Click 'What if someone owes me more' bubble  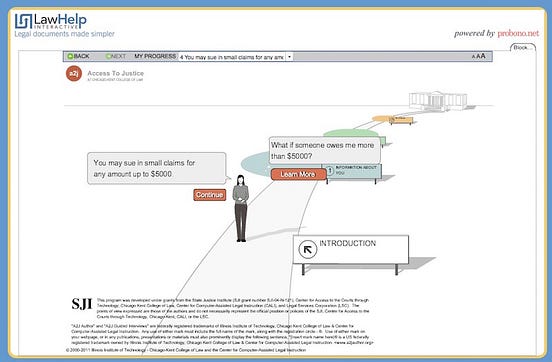pyautogui.click(x=324, y=150)
